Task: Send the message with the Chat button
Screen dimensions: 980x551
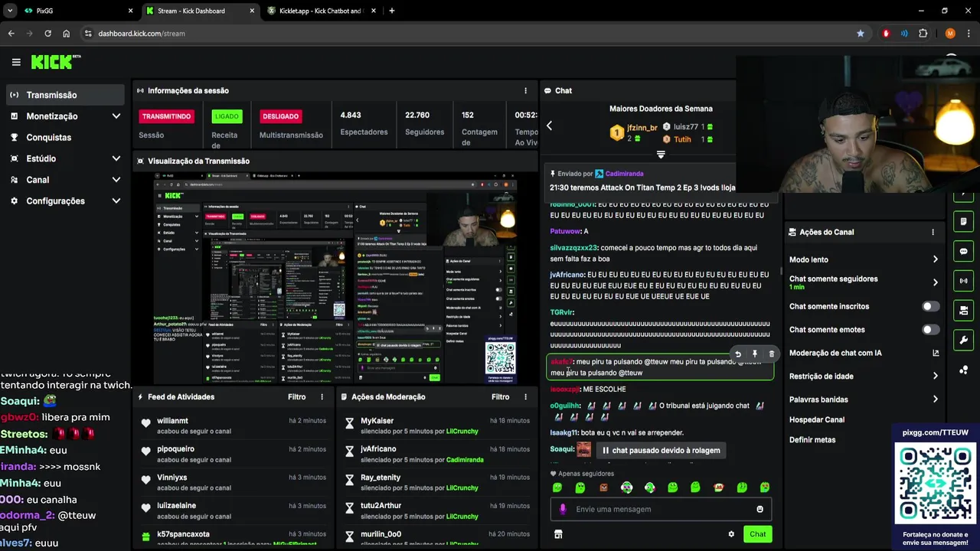Action: point(757,534)
